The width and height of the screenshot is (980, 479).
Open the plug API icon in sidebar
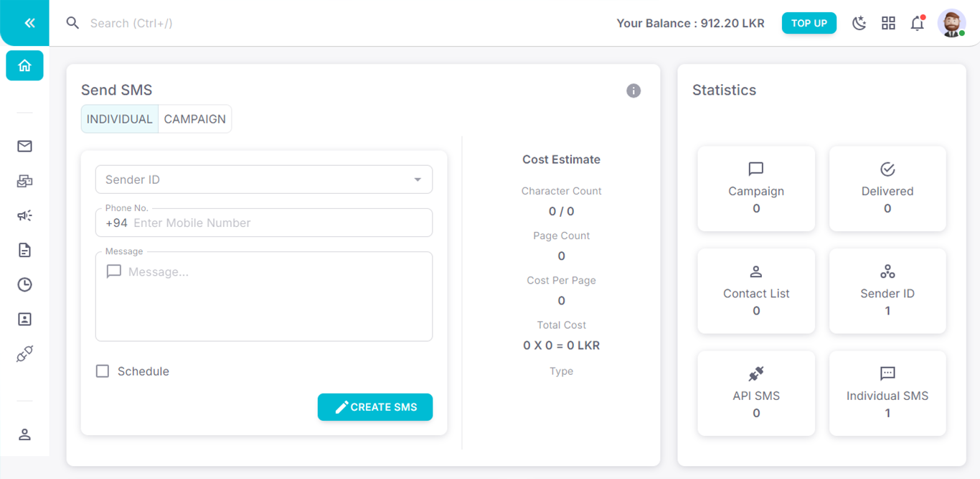pyautogui.click(x=24, y=353)
